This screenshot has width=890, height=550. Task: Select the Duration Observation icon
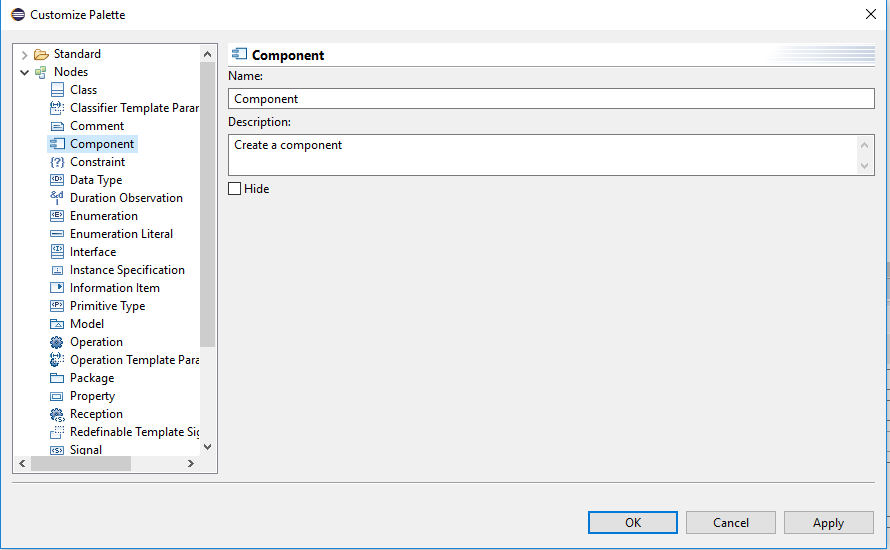(x=57, y=198)
